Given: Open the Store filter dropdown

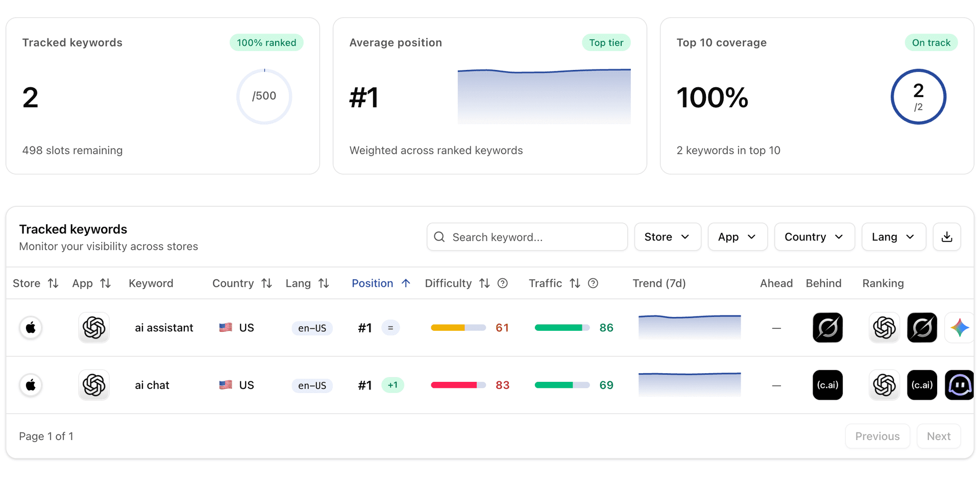Looking at the screenshot, I should coord(667,237).
